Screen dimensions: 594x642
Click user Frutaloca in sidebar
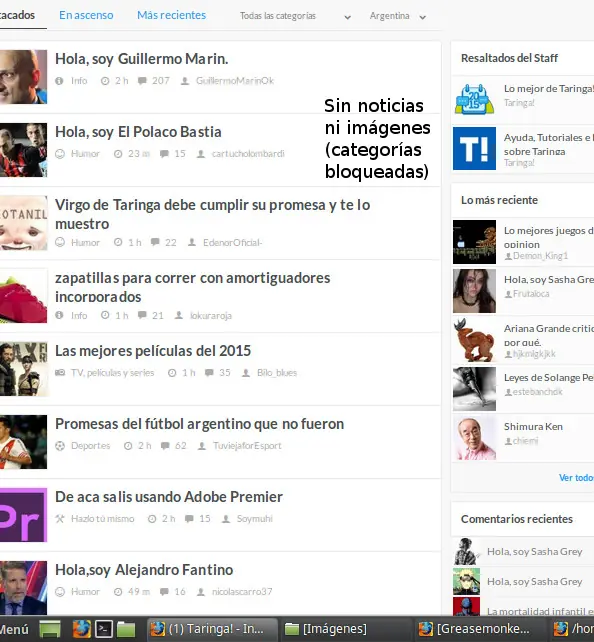pyautogui.click(x=531, y=294)
